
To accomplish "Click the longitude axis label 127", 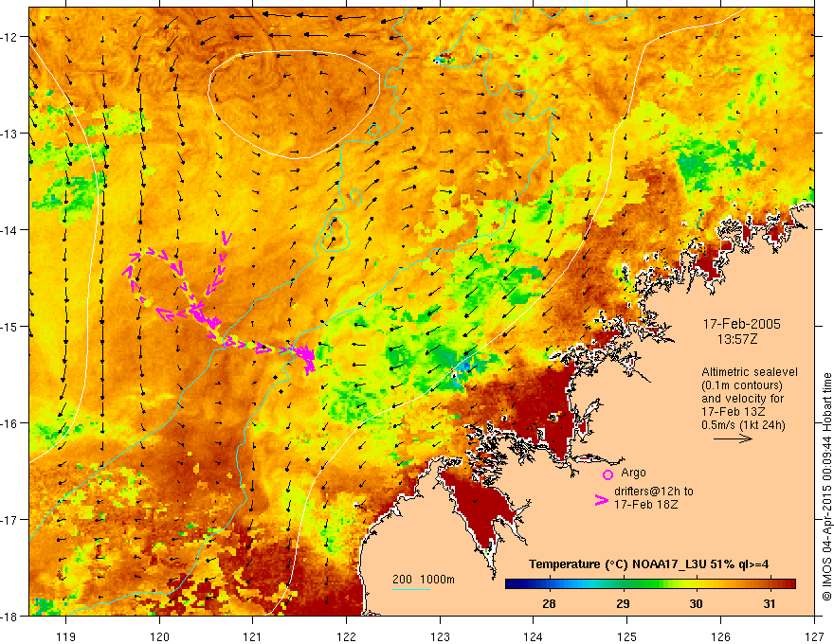I will [814, 636].
